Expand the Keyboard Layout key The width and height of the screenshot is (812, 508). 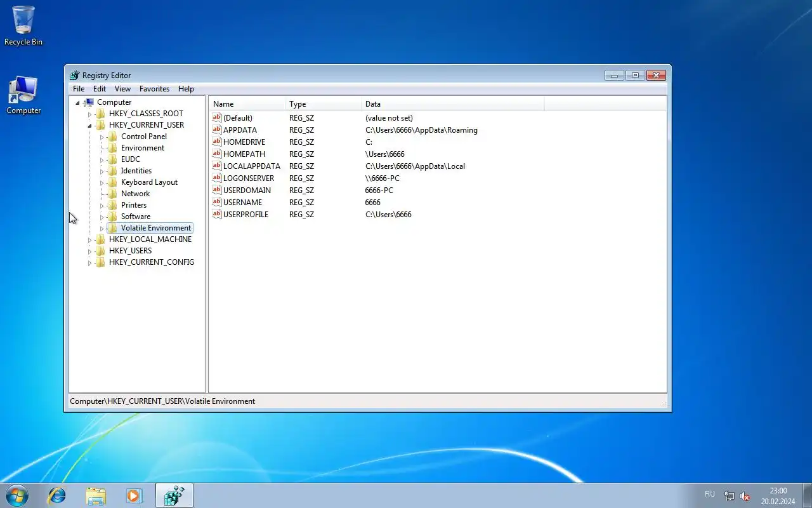(x=101, y=183)
